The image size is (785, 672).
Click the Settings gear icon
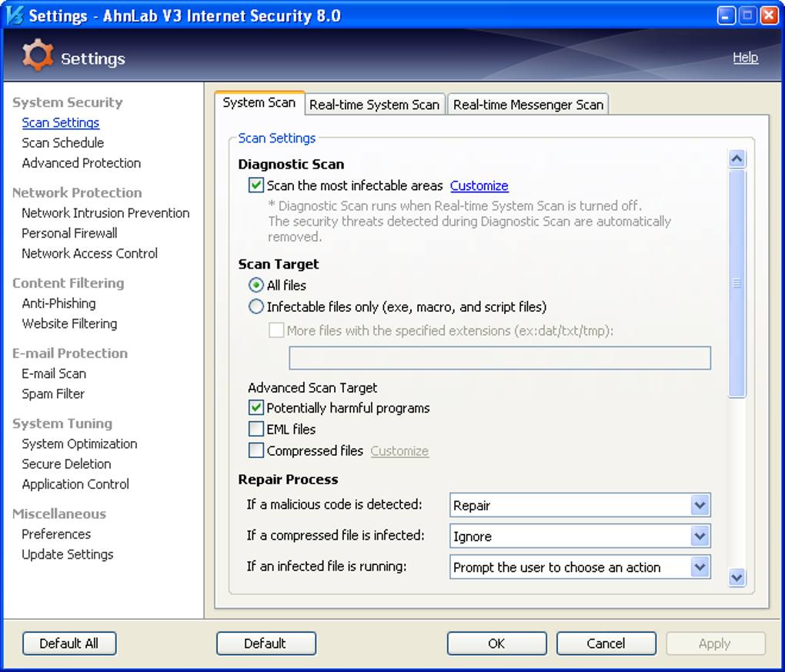click(38, 55)
